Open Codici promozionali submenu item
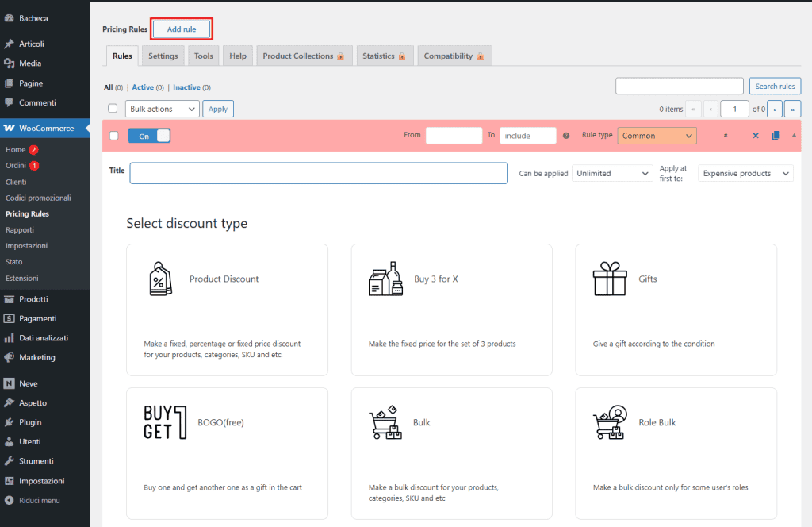812x527 pixels. (38, 198)
